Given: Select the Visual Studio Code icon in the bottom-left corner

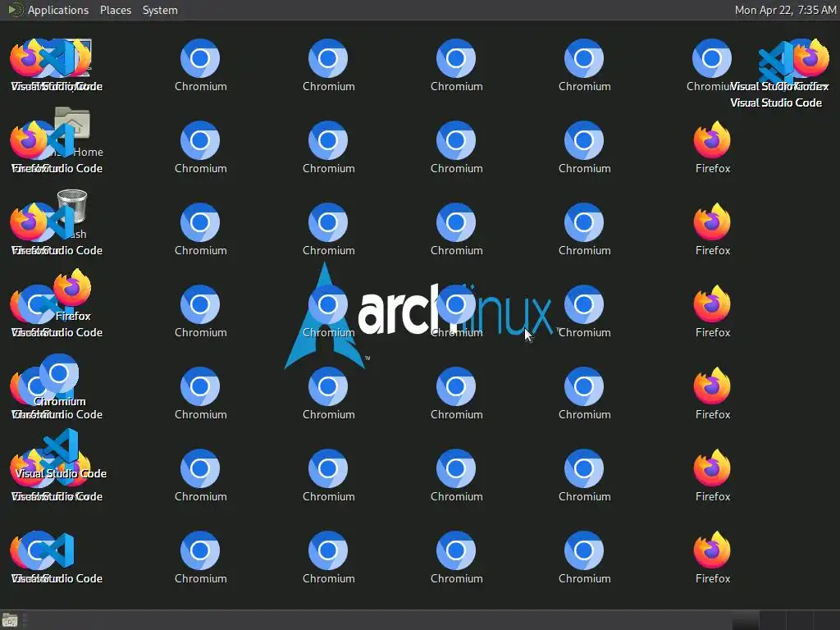Looking at the screenshot, I should point(57,550).
